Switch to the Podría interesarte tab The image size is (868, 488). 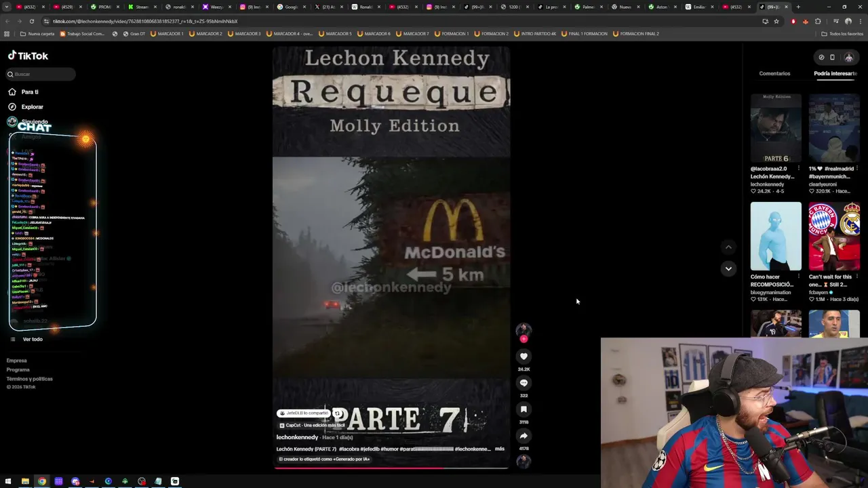pyautogui.click(x=835, y=73)
